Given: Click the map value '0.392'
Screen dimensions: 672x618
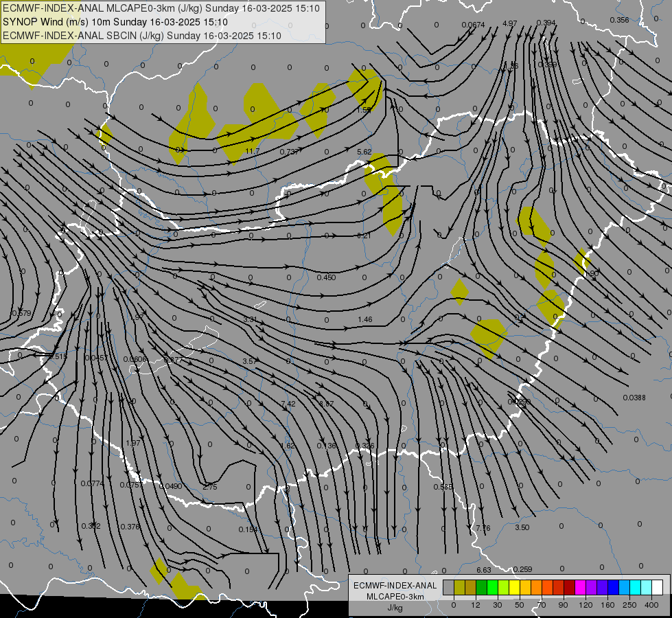Looking at the screenshot, I should pyautogui.click(x=91, y=526).
